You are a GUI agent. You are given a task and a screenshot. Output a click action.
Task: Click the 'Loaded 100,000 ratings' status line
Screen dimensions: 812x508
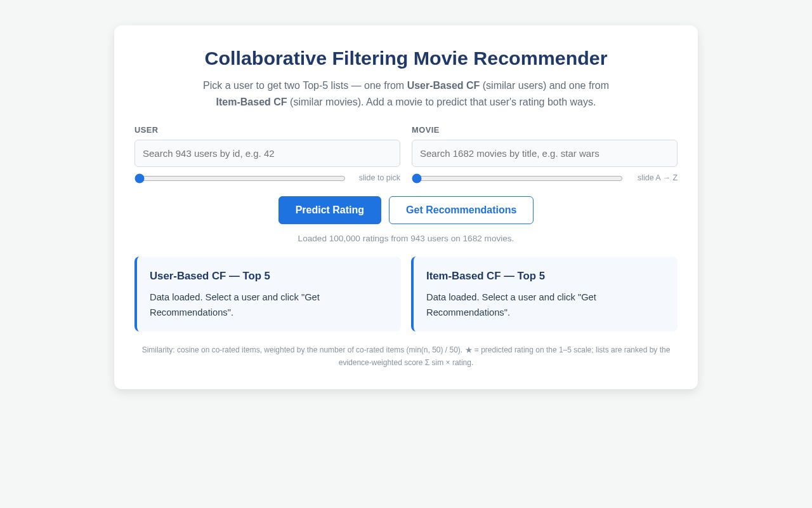pos(406,239)
